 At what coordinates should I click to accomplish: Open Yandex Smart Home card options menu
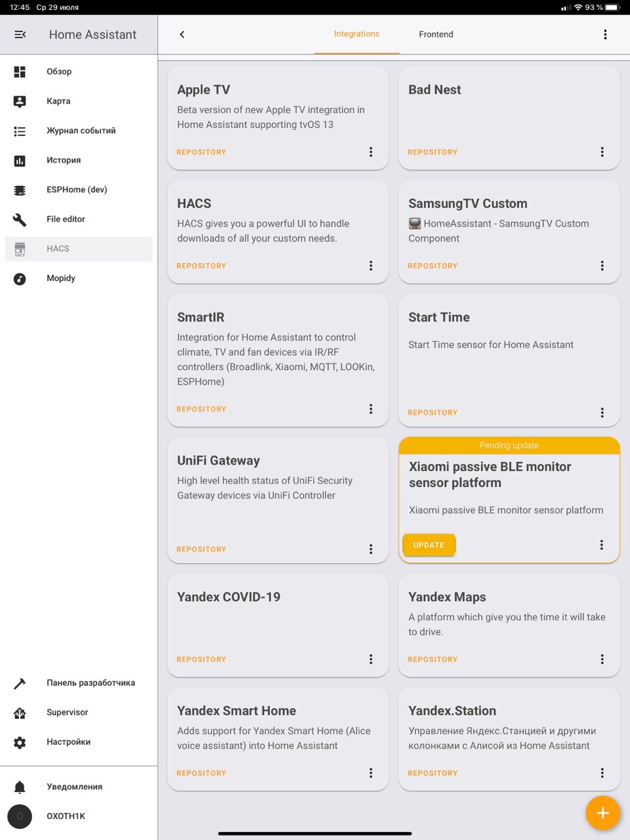(371, 773)
